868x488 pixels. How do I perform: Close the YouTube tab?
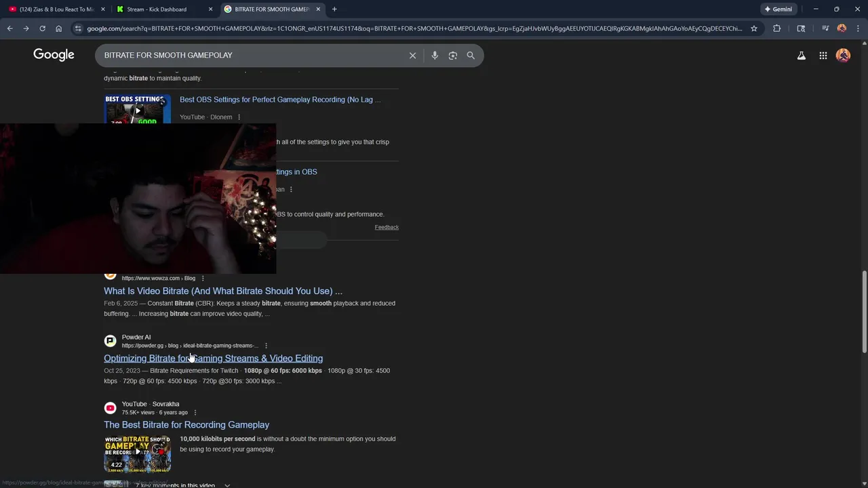tap(103, 9)
